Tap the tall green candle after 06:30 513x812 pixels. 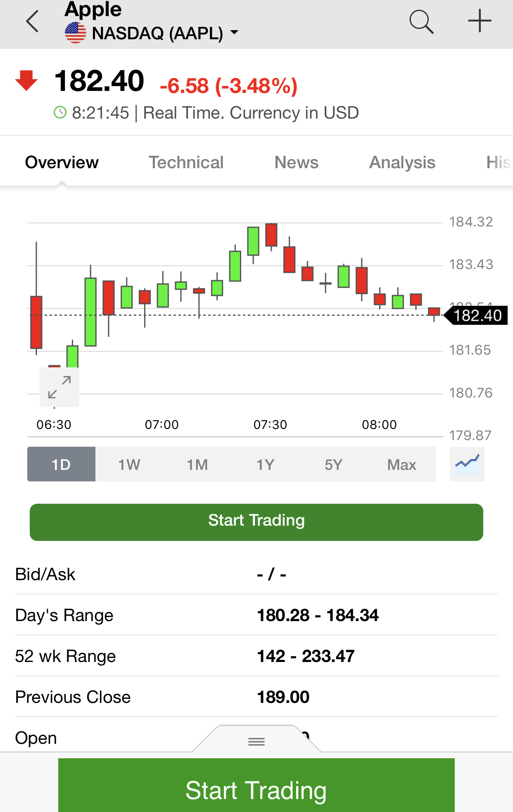(90, 312)
